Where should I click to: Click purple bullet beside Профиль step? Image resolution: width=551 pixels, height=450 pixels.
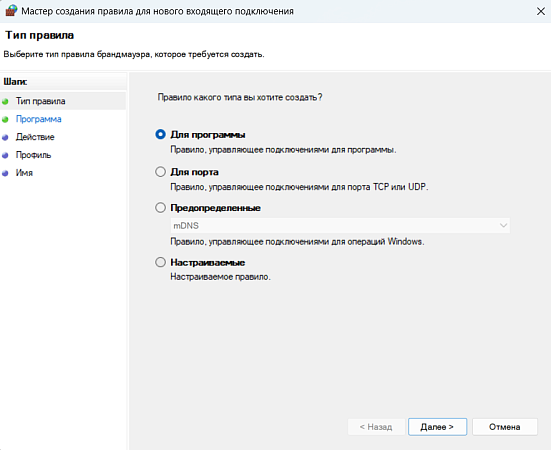tap(5, 155)
